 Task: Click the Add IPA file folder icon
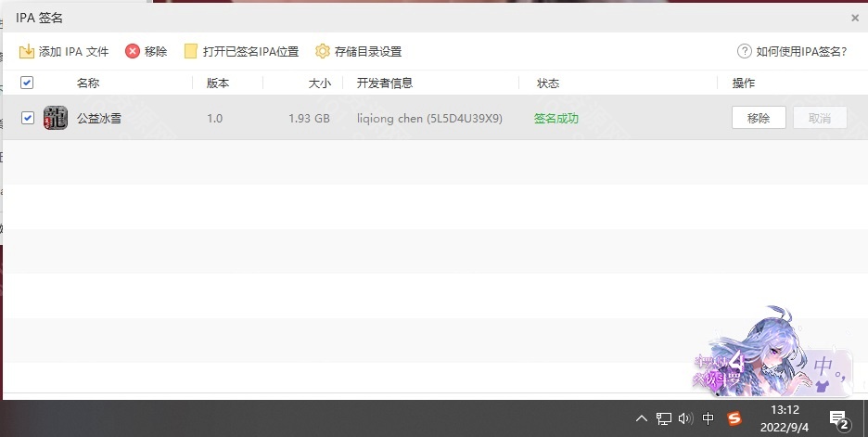pos(27,51)
